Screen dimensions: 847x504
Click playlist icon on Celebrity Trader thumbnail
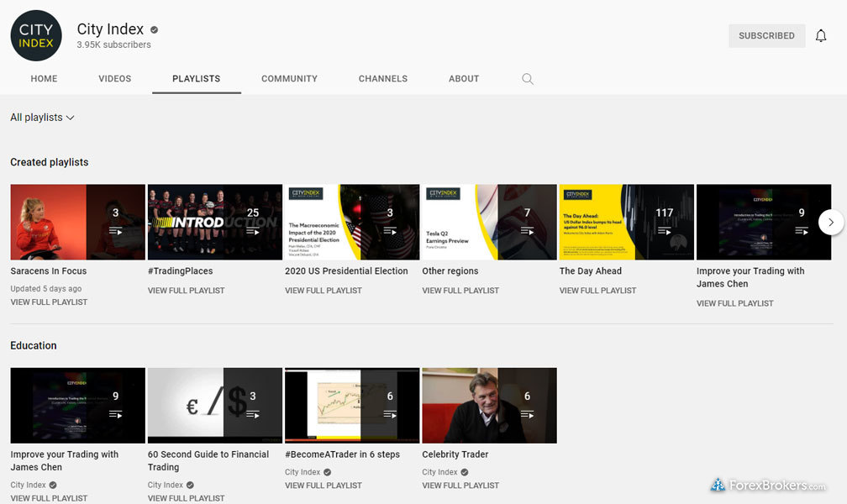527,415
